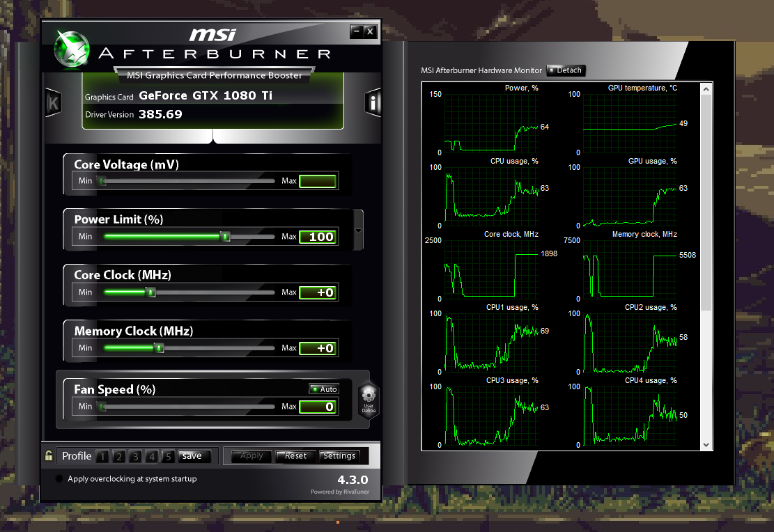774x532 pixels.
Task: Click monitor scrollbar down arrow
Action: coord(706,445)
